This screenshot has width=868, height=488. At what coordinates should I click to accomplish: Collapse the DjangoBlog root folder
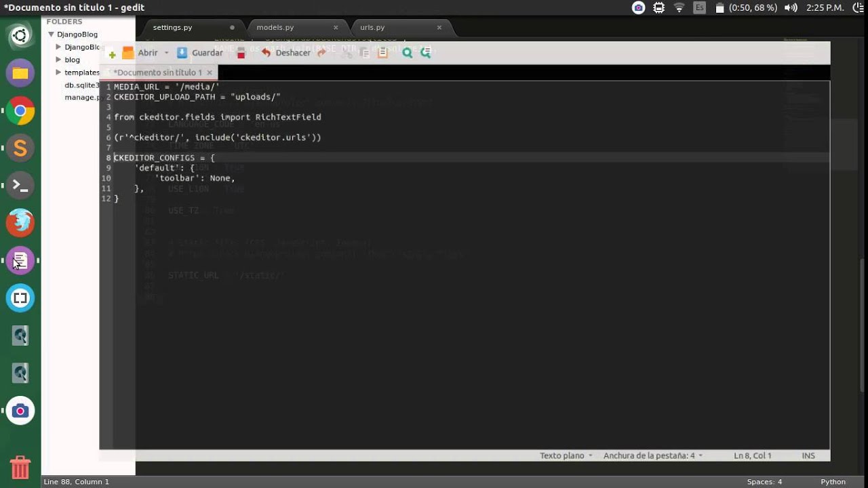[51, 34]
